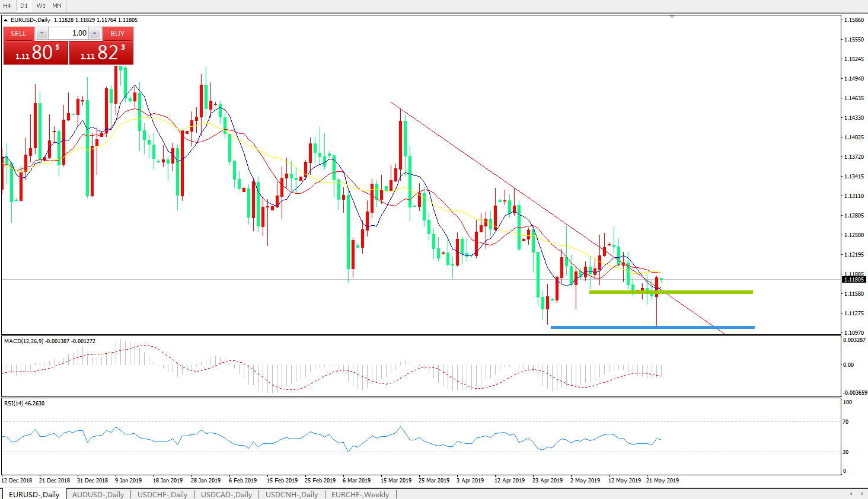Click the SELL button
This screenshot has width=868, height=499.
[x=18, y=33]
